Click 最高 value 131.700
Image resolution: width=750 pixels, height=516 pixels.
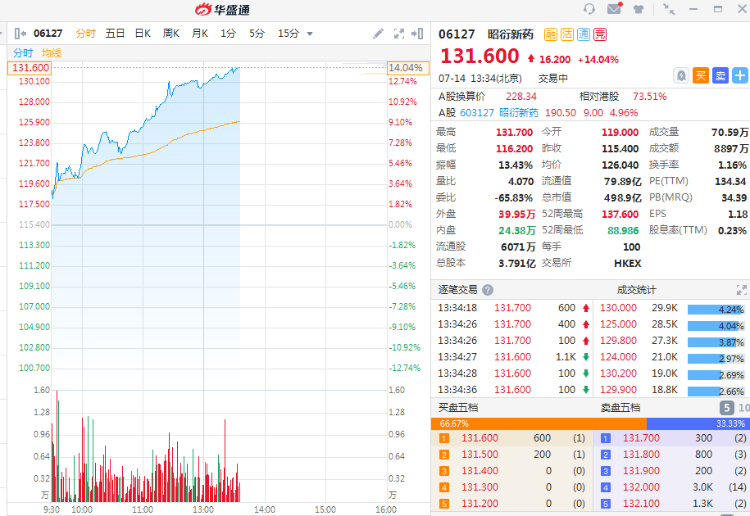point(514,132)
